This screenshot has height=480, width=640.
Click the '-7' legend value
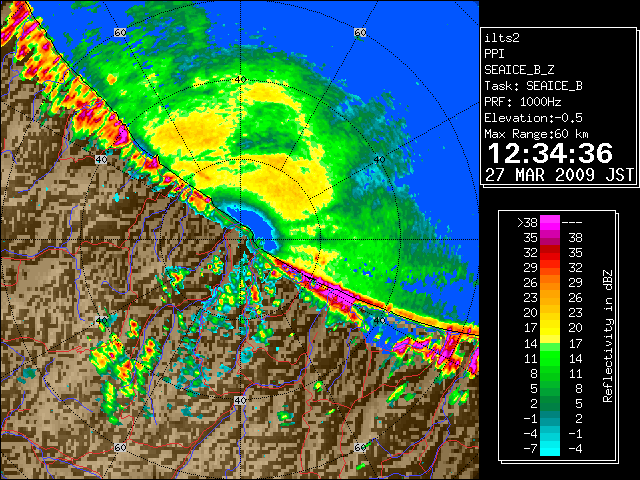[530, 449]
